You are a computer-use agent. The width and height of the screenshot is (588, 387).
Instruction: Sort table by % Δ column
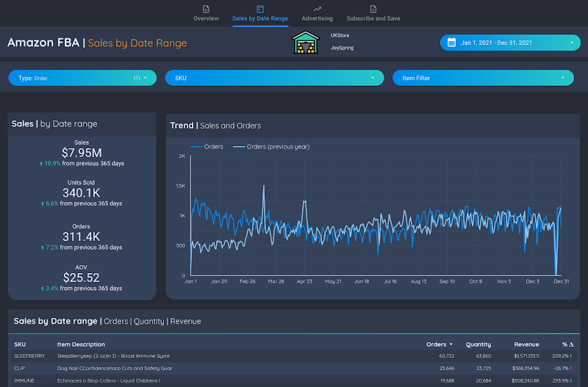click(x=567, y=344)
